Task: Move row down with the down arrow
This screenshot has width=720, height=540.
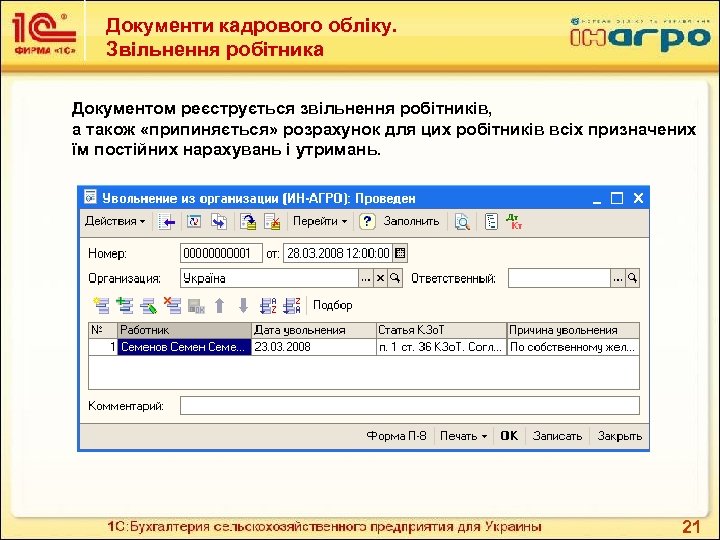Action: tap(243, 305)
